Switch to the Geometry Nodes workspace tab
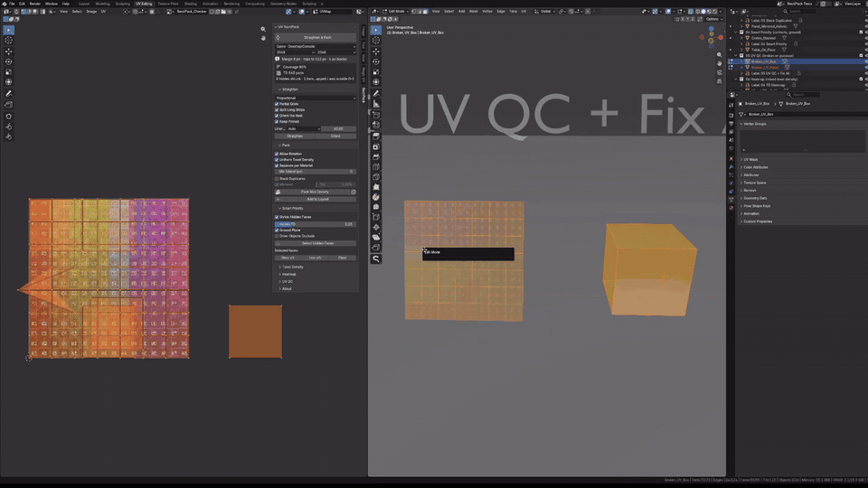The width and height of the screenshot is (868, 488). [283, 4]
